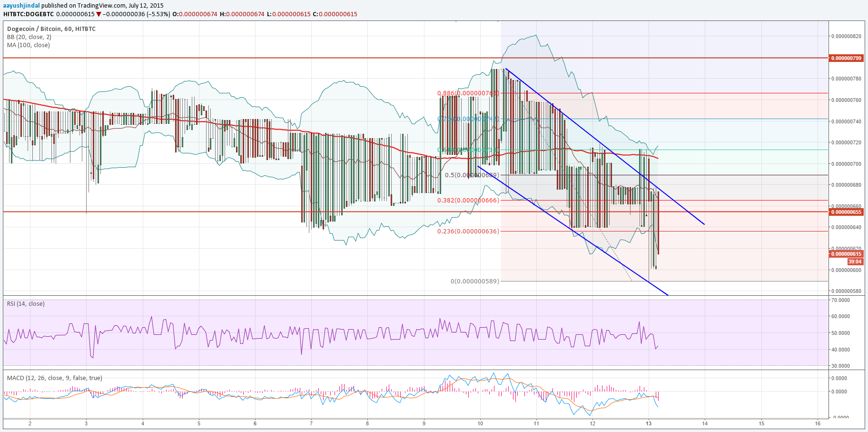Click the current price tag 0.000000615
The image size is (868, 432).
coord(846,254)
